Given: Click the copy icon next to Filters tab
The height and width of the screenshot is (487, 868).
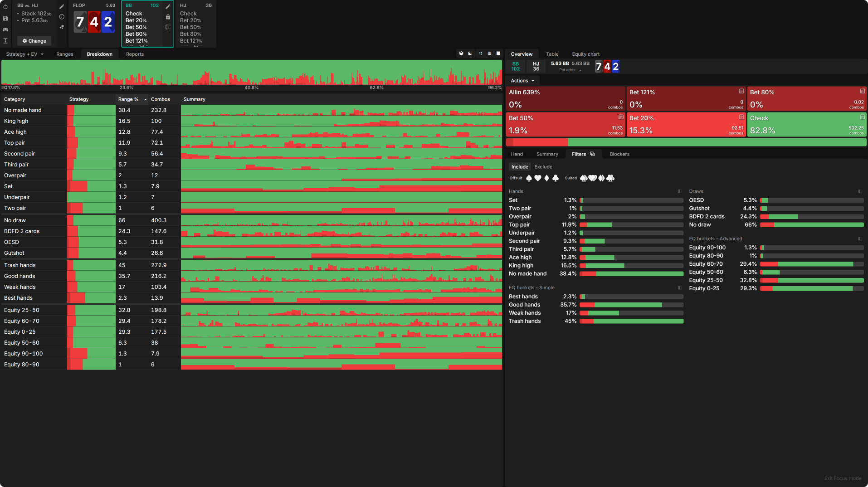Looking at the screenshot, I should click(x=592, y=154).
